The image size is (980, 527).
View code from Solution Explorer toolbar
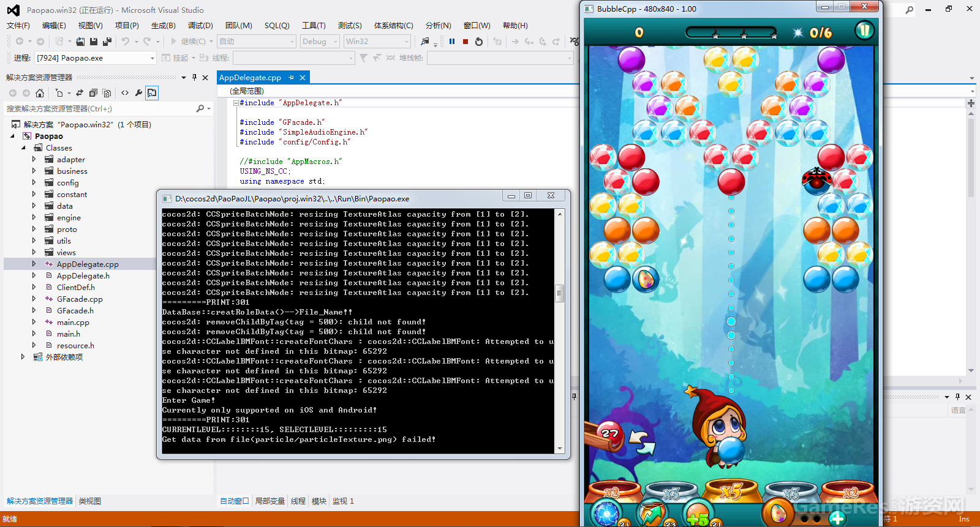125,93
